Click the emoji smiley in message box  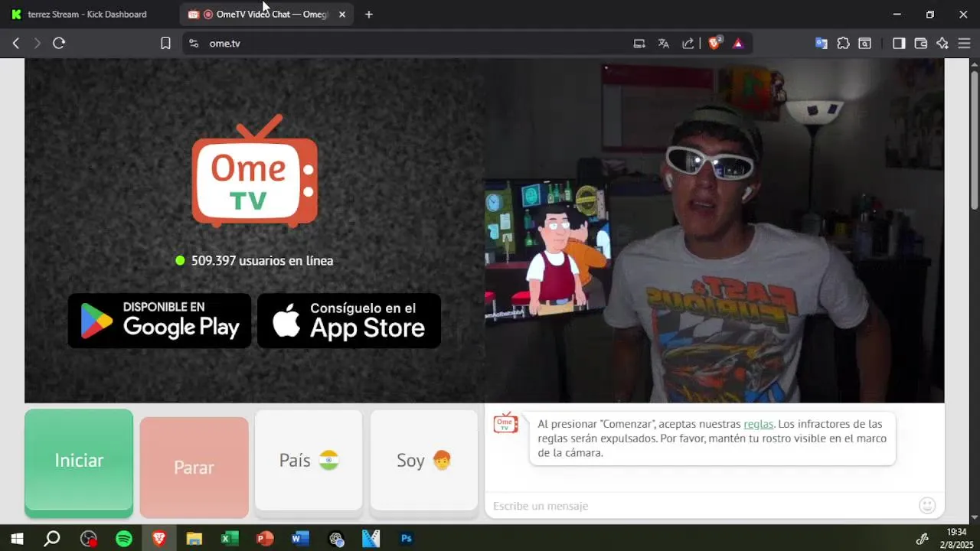coord(927,505)
